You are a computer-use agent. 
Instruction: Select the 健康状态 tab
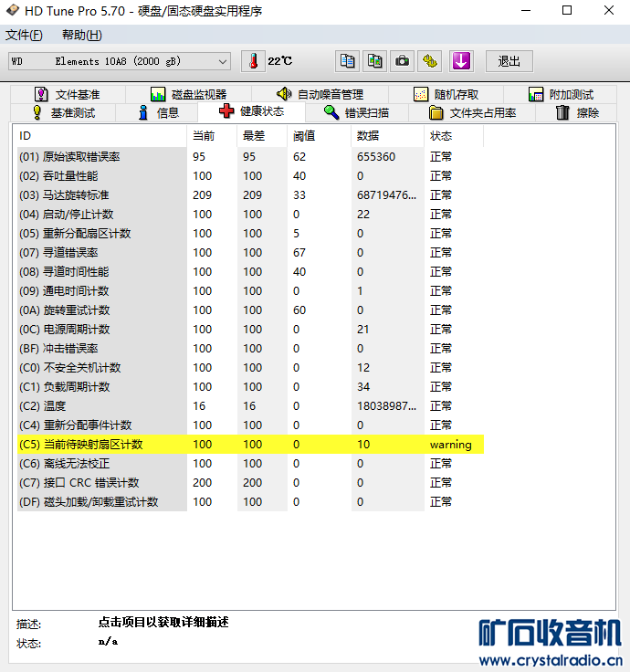pyautogui.click(x=252, y=111)
